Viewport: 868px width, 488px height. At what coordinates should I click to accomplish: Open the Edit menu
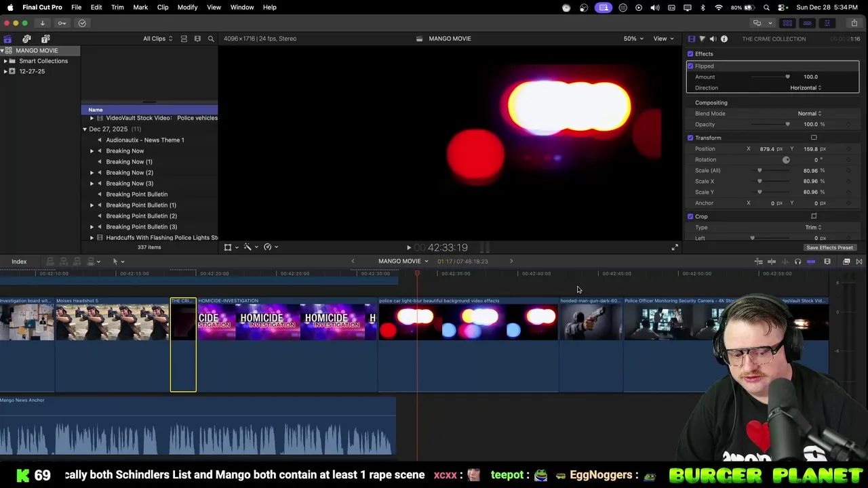[x=96, y=7]
